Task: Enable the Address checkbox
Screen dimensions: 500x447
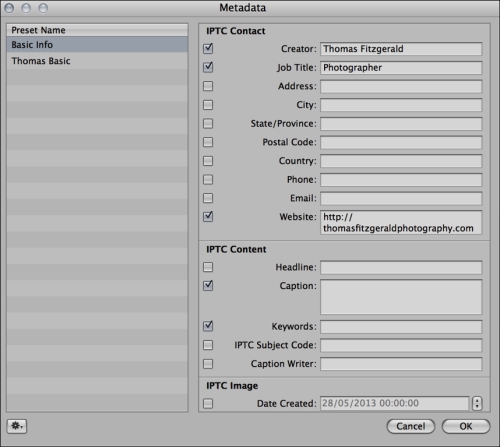Action: (x=208, y=86)
